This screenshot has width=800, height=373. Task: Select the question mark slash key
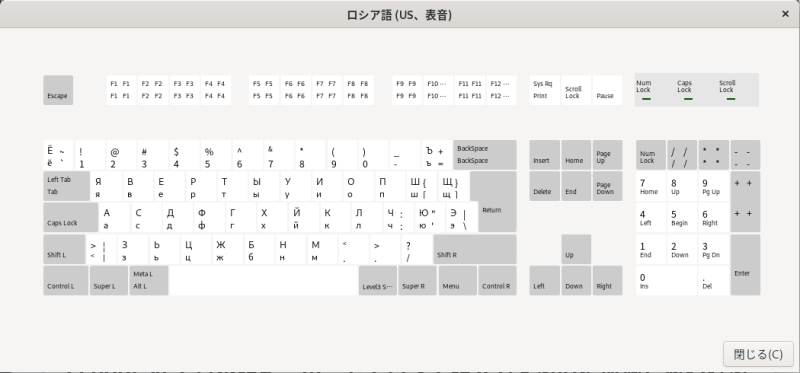417,250
